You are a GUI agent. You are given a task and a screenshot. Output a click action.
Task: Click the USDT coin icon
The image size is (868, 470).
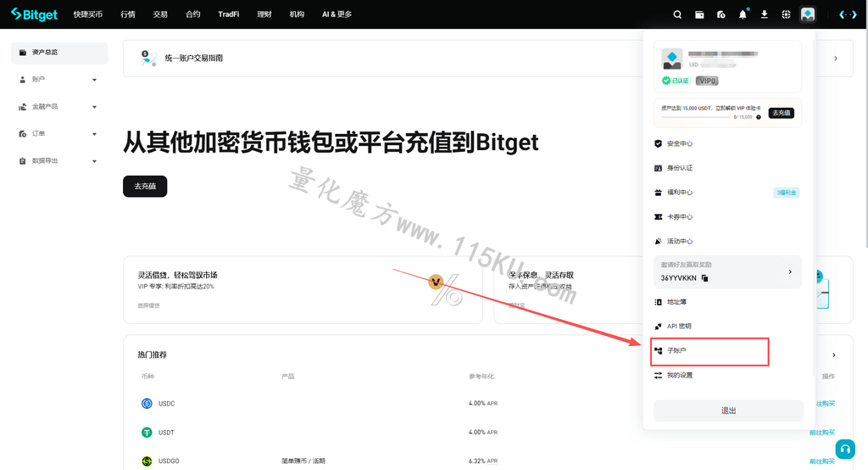(x=147, y=433)
